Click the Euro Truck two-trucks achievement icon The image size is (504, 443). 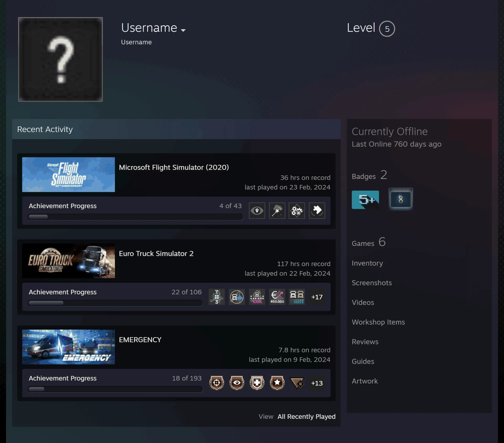click(x=297, y=297)
